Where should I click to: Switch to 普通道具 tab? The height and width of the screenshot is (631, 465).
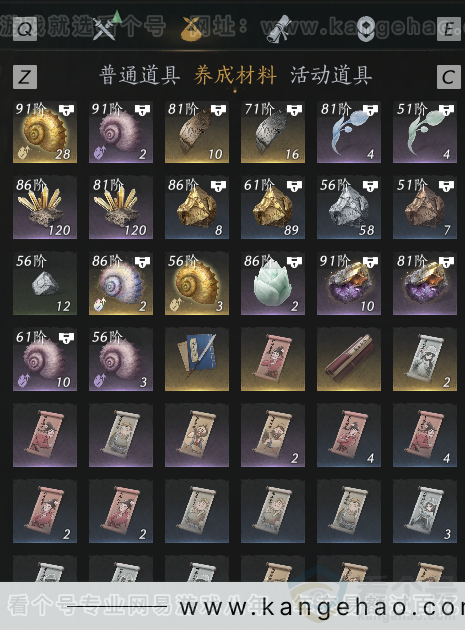click(139, 76)
